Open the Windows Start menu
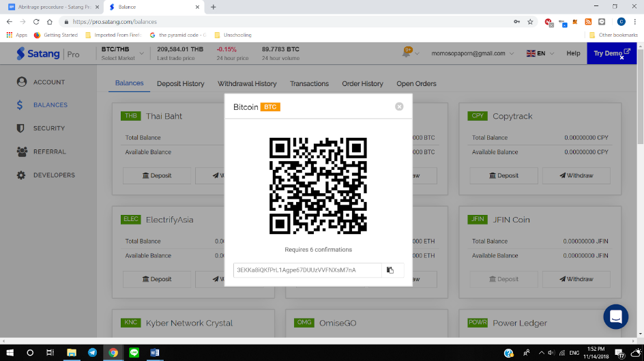 [10, 353]
